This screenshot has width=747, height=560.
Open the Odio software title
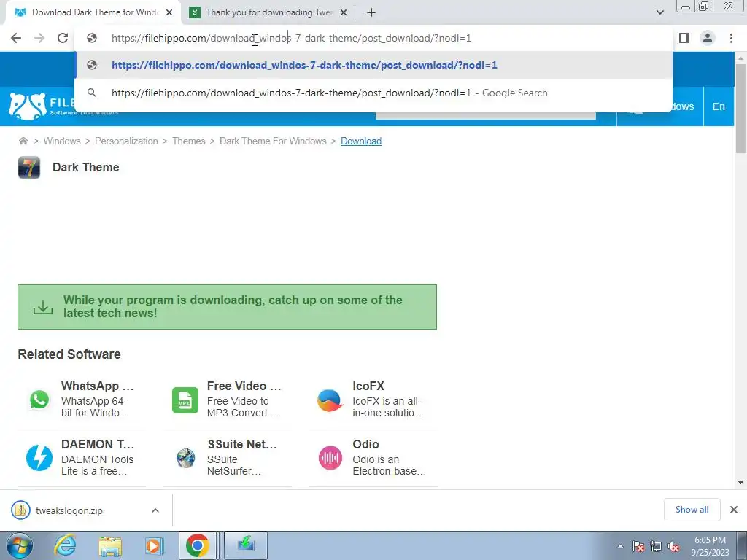[x=366, y=444]
